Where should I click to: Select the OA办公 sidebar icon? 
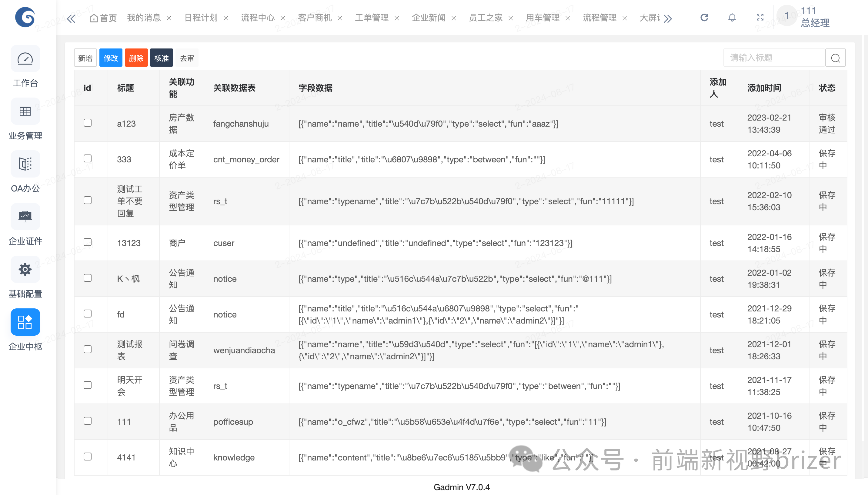coord(25,164)
